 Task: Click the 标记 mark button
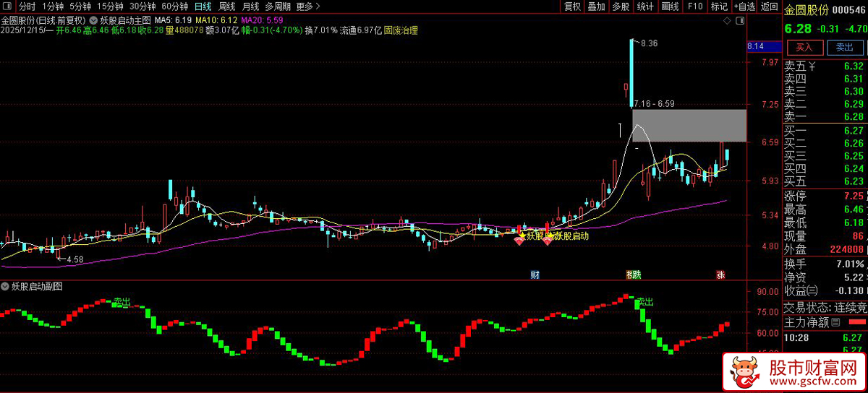[x=719, y=7]
